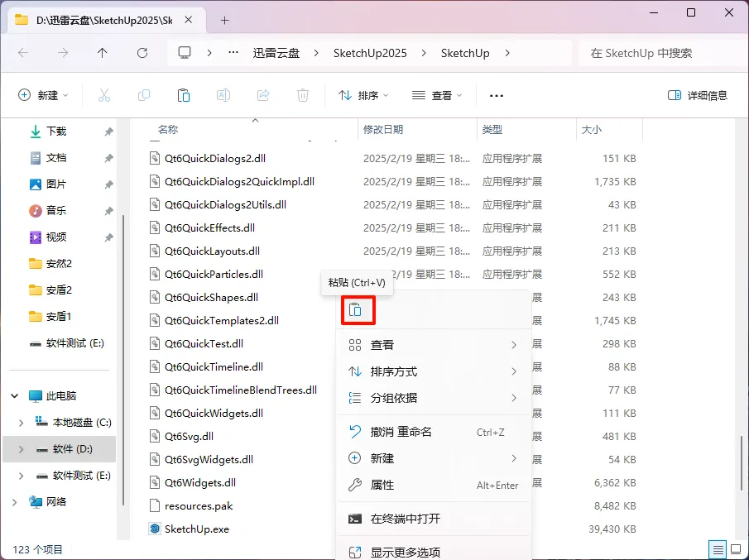Add a new tab with plus button
This screenshot has height=560, width=749.
224,20
